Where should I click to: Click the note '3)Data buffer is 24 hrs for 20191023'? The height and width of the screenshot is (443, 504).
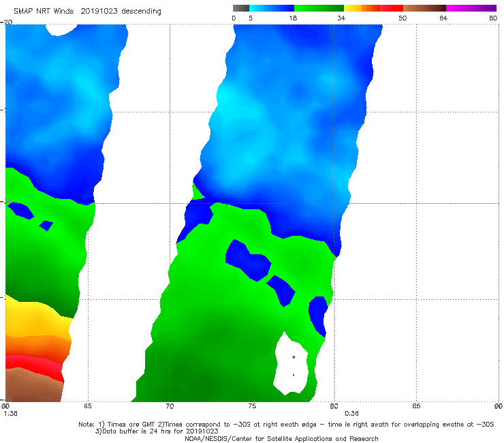click(x=157, y=431)
